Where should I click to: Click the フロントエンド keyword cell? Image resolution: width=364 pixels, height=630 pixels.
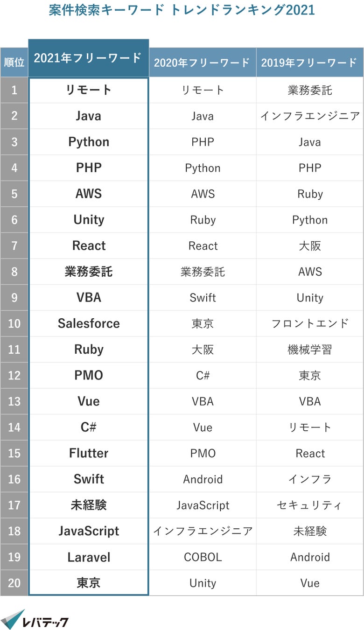[310, 323]
